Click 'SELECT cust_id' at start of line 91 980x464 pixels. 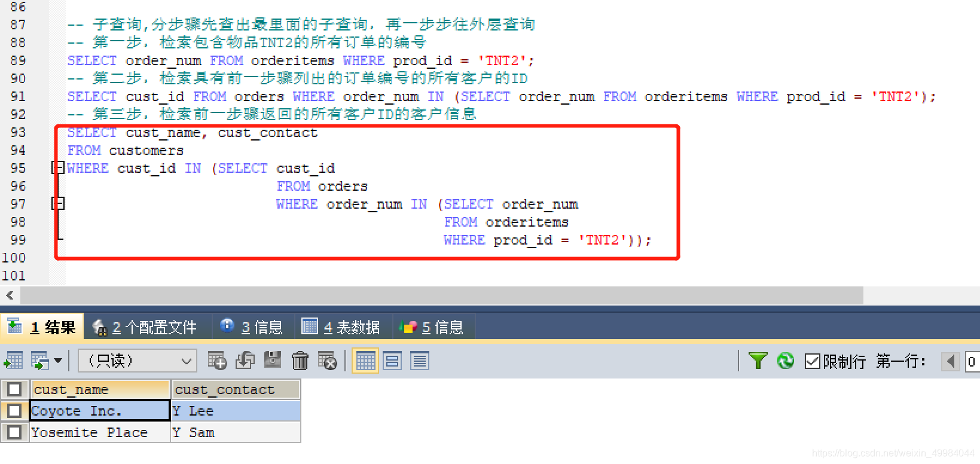126,96
